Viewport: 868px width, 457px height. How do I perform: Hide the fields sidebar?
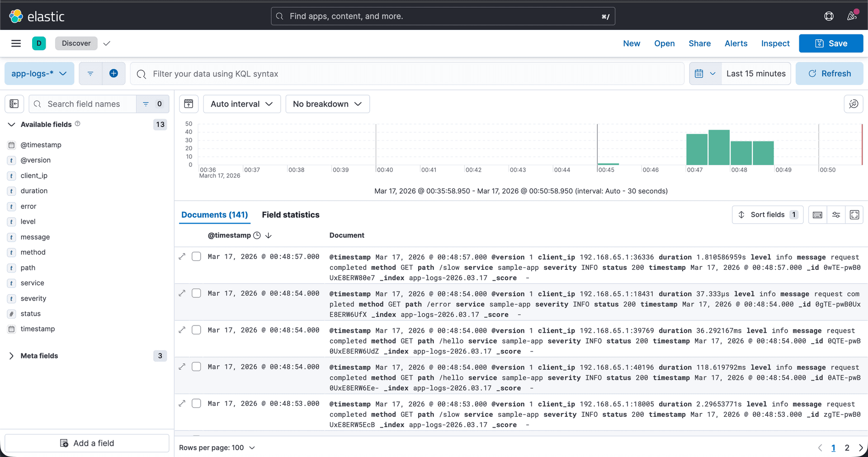click(14, 104)
